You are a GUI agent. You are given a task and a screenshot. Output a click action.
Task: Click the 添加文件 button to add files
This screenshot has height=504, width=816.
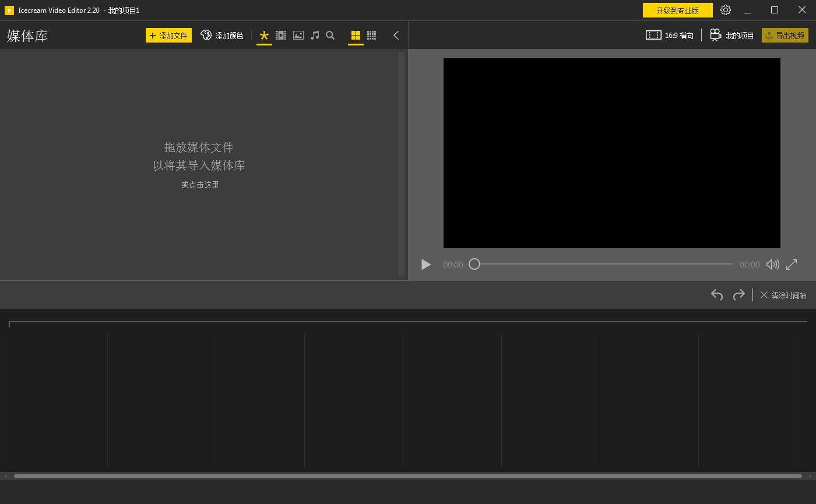click(168, 35)
